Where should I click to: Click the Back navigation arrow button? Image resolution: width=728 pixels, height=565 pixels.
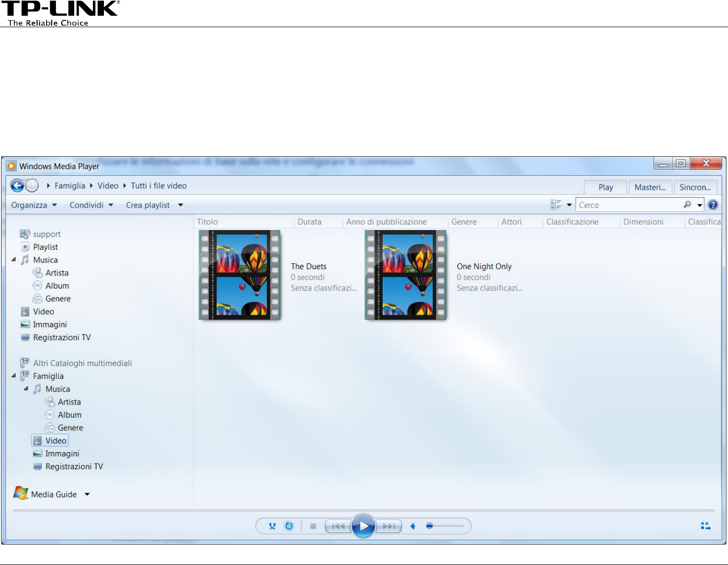pos(17,186)
